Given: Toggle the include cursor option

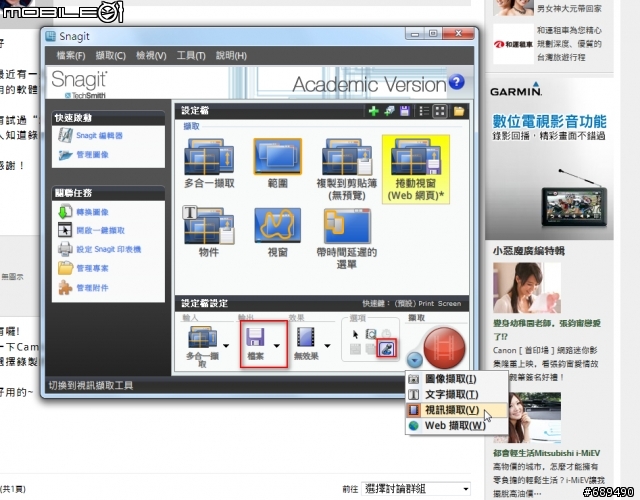Looking at the screenshot, I should [x=355, y=335].
